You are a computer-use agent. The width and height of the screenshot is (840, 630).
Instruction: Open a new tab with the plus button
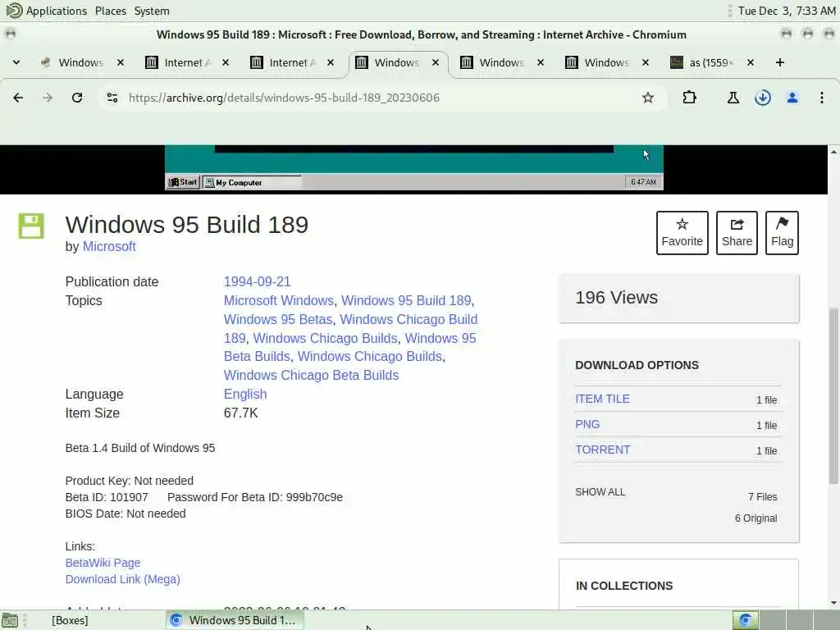(780, 62)
